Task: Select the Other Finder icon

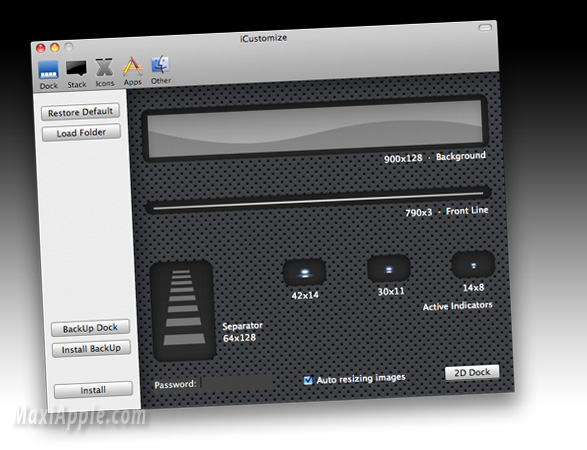Action: 161,70
